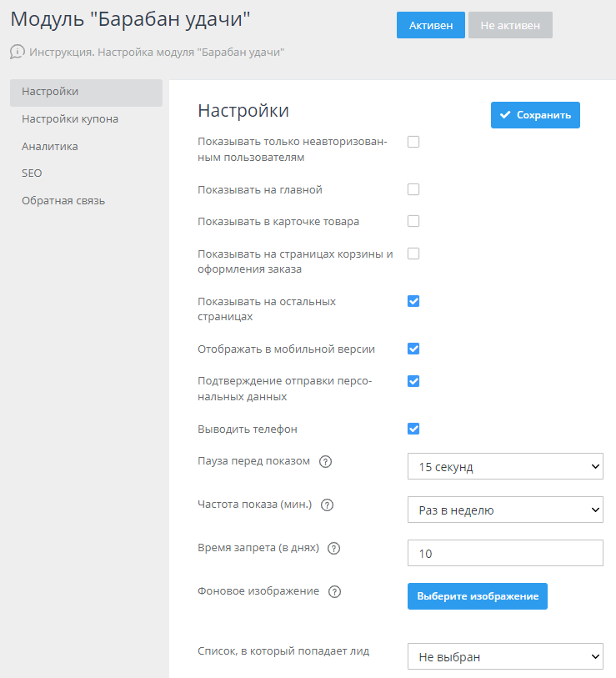Set module state to 'Не активен'

click(510, 26)
